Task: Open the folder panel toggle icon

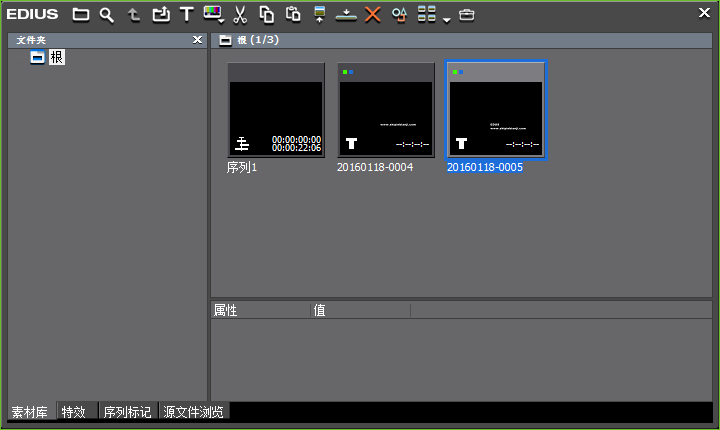Action: coord(81,15)
